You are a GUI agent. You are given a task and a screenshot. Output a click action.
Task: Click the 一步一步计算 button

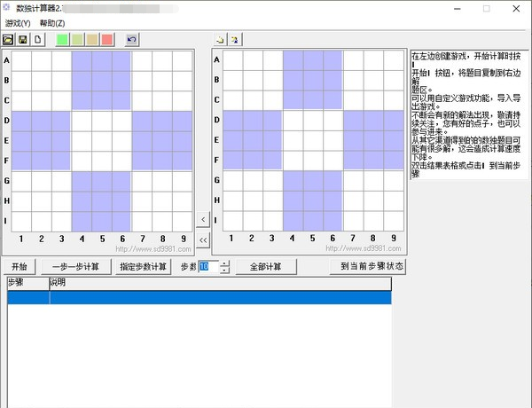pyautogui.click(x=75, y=266)
